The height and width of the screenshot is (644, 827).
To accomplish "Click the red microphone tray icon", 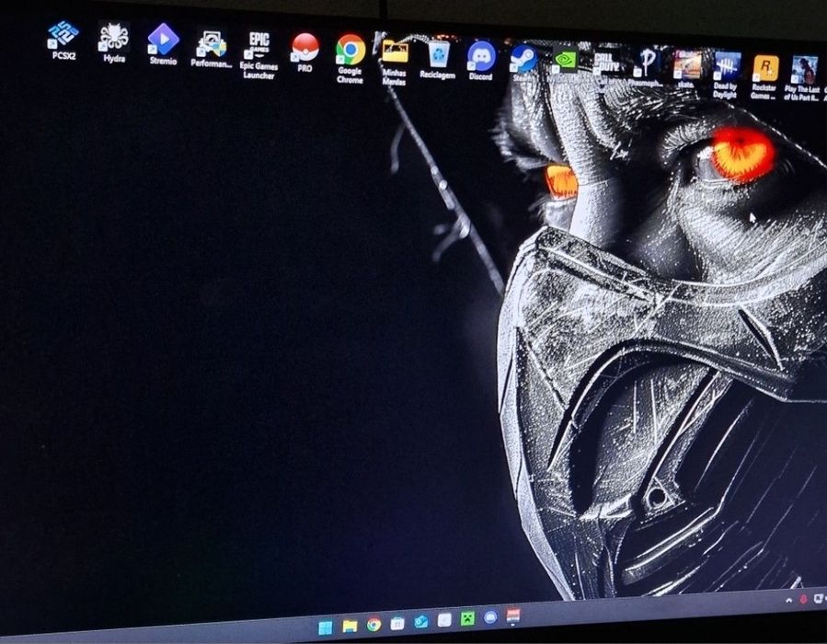I will click(x=804, y=600).
